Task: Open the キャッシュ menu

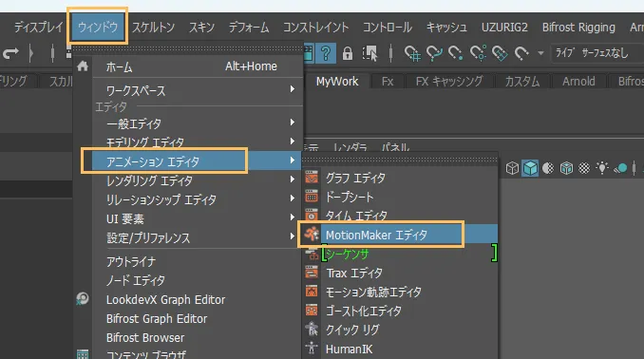Action: (446, 28)
